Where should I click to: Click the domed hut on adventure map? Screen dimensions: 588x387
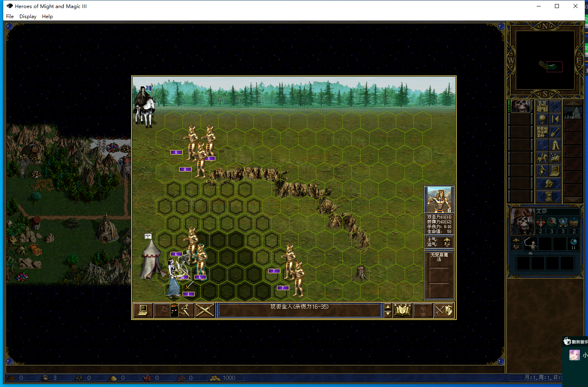(x=107, y=229)
